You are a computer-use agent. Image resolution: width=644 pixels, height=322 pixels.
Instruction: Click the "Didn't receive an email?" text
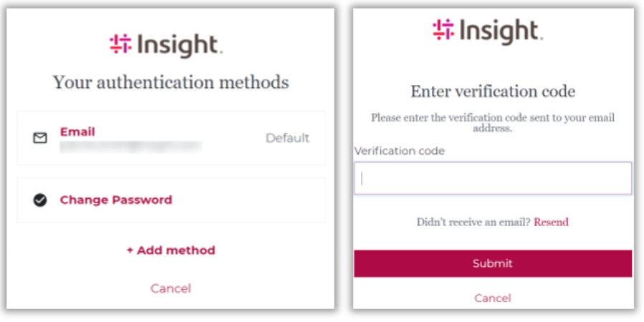coord(474,222)
